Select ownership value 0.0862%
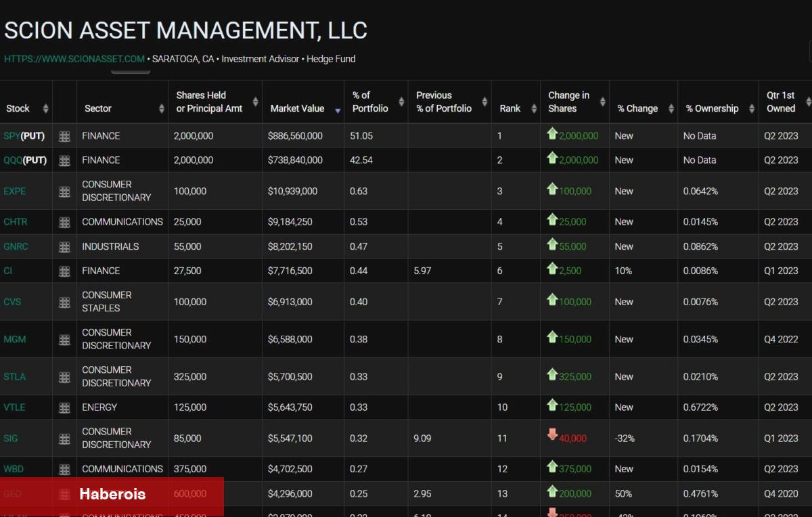The height and width of the screenshot is (517, 812). (x=700, y=247)
